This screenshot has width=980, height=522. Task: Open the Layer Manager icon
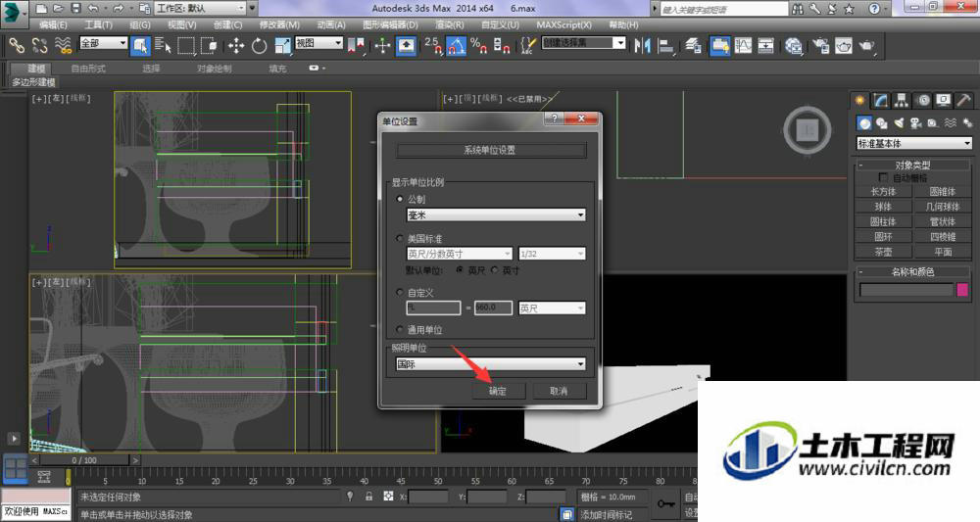[x=693, y=46]
